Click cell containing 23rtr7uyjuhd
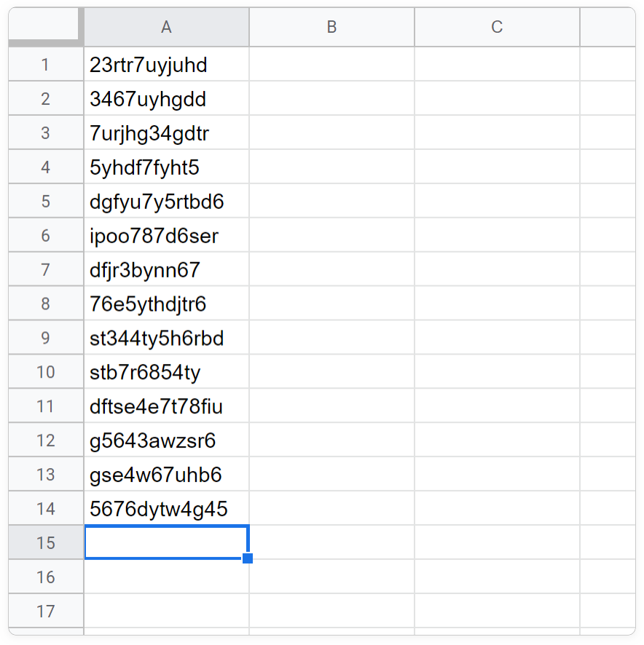 tap(166, 65)
